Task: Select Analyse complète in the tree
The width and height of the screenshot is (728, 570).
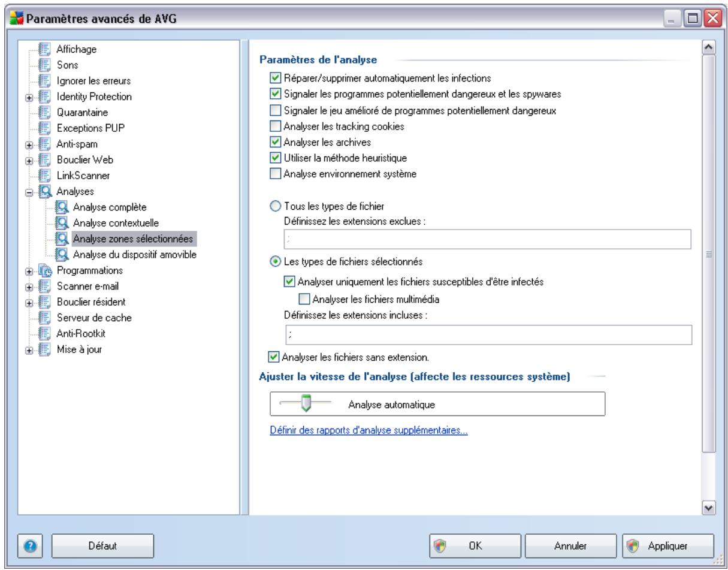Action: tap(109, 207)
